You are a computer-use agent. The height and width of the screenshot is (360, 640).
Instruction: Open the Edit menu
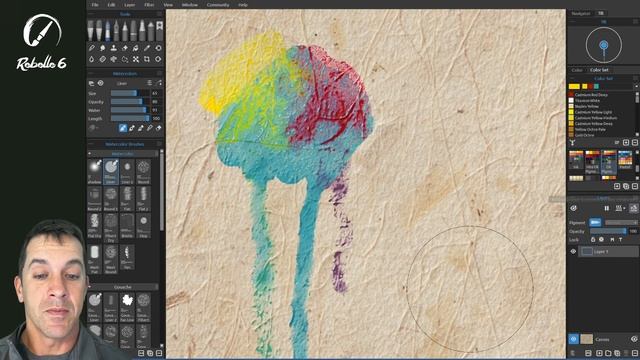[x=111, y=5]
